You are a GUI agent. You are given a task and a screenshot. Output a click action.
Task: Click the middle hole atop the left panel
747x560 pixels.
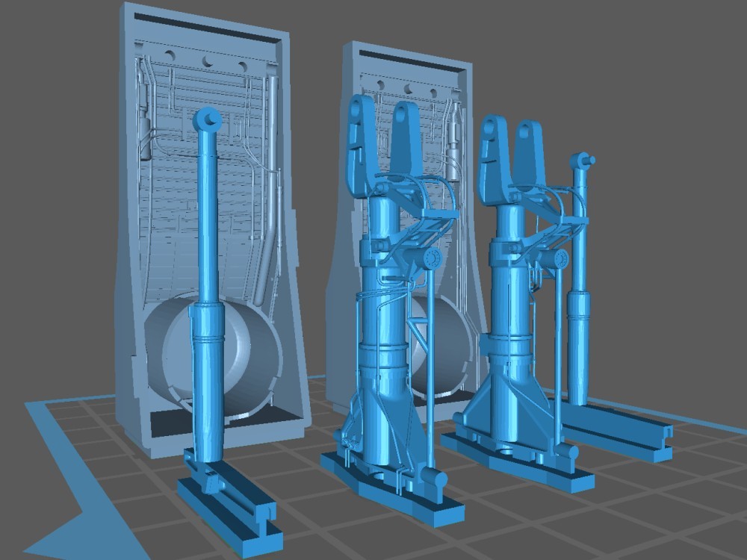click(206, 60)
